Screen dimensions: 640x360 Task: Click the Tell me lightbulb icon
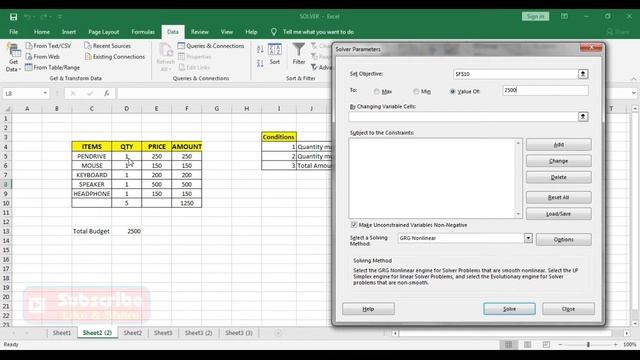pyautogui.click(x=274, y=32)
